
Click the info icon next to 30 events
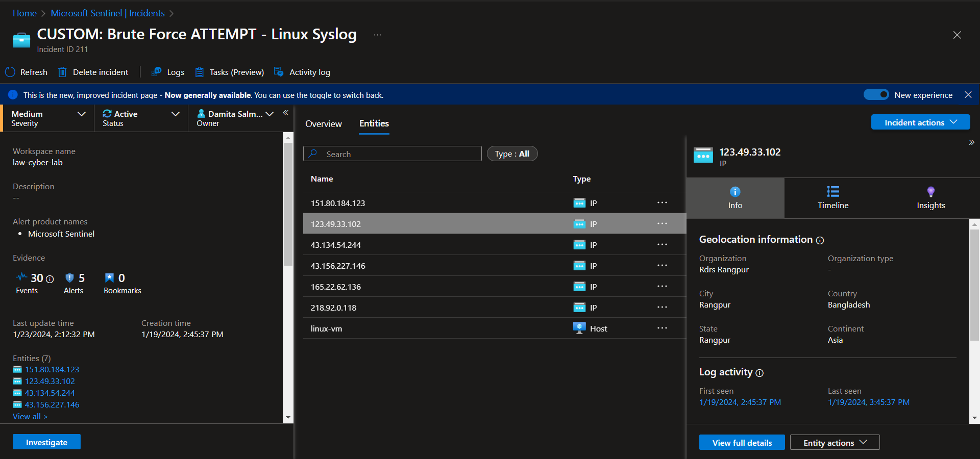[x=50, y=279]
